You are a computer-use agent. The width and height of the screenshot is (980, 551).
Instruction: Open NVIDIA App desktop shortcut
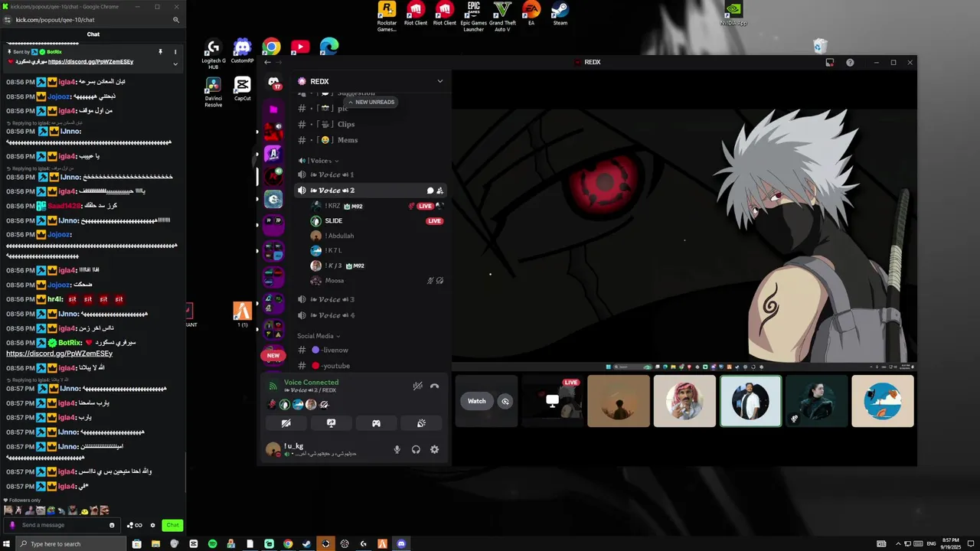[x=733, y=14]
